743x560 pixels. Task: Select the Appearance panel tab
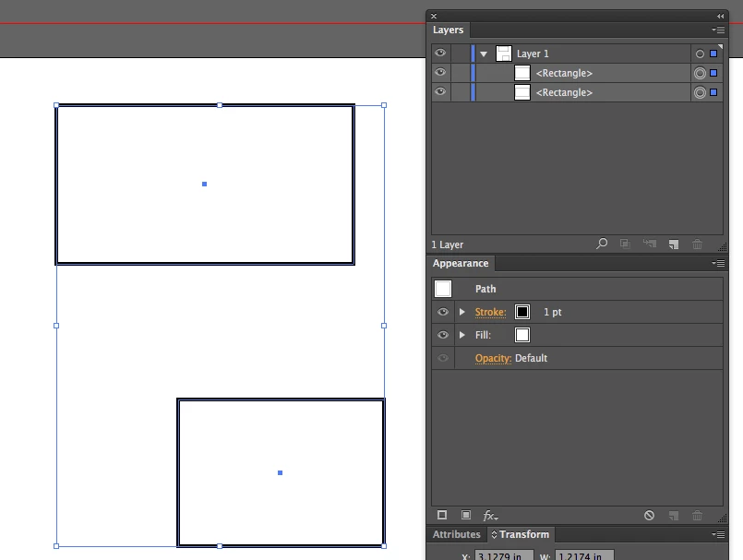click(461, 264)
